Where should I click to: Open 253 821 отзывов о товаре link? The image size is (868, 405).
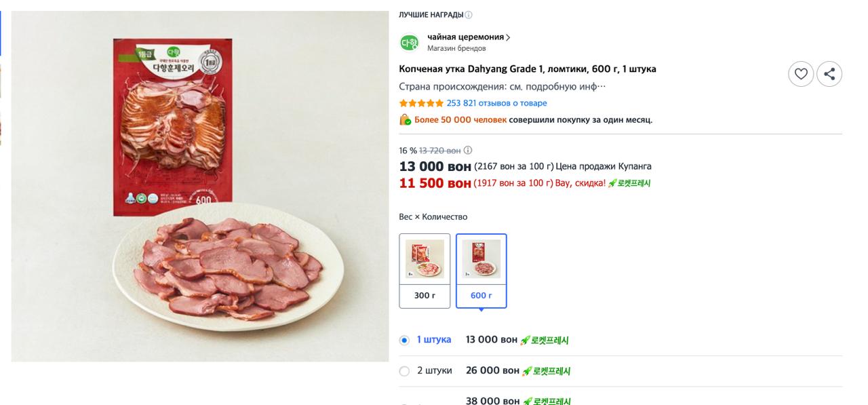pyautogui.click(x=496, y=103)
